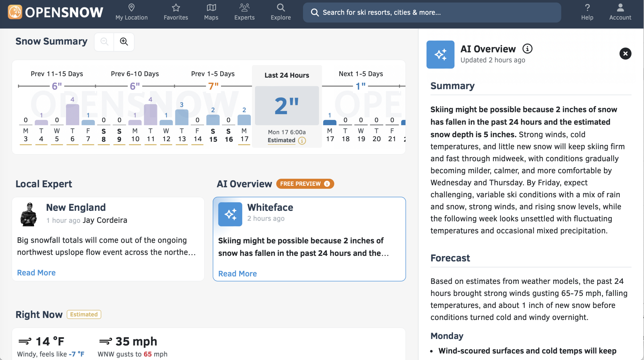Screen dimensions: 644x360
Task: Read More on New England expert post
Action: (36, 273)
